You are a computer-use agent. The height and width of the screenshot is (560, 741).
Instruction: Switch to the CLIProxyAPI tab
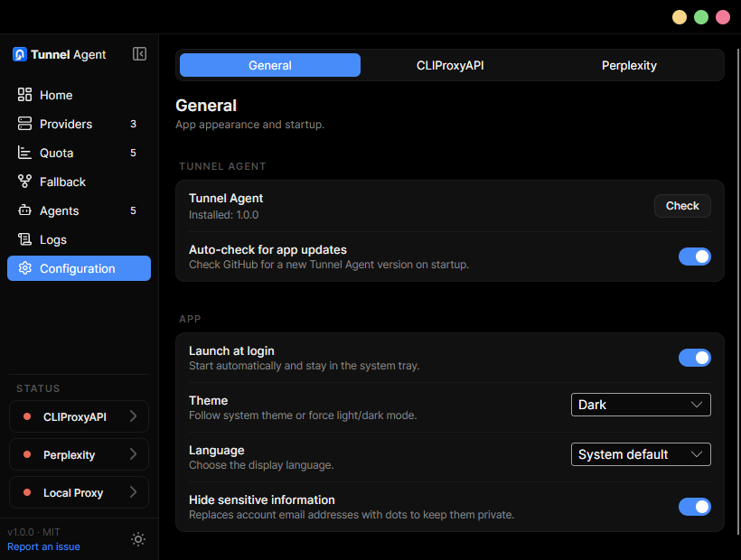[450, 65]
